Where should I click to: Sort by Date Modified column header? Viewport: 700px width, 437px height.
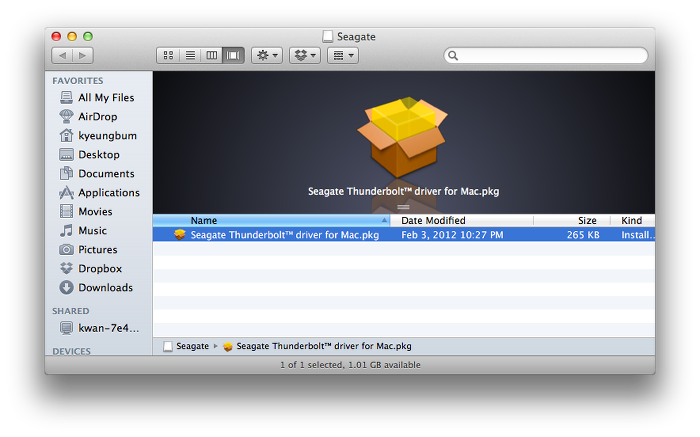tap(462, 221)
